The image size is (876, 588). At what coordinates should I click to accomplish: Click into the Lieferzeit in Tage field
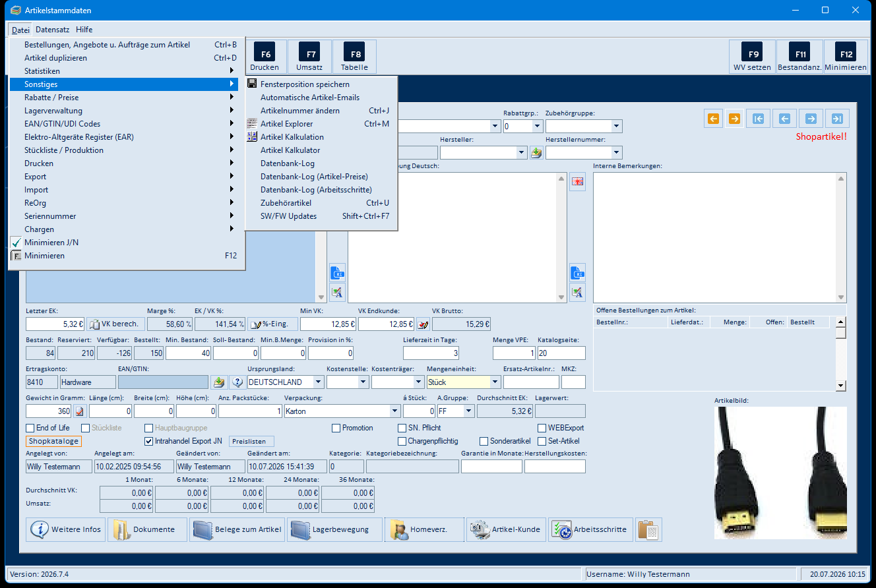coord(432,353)
